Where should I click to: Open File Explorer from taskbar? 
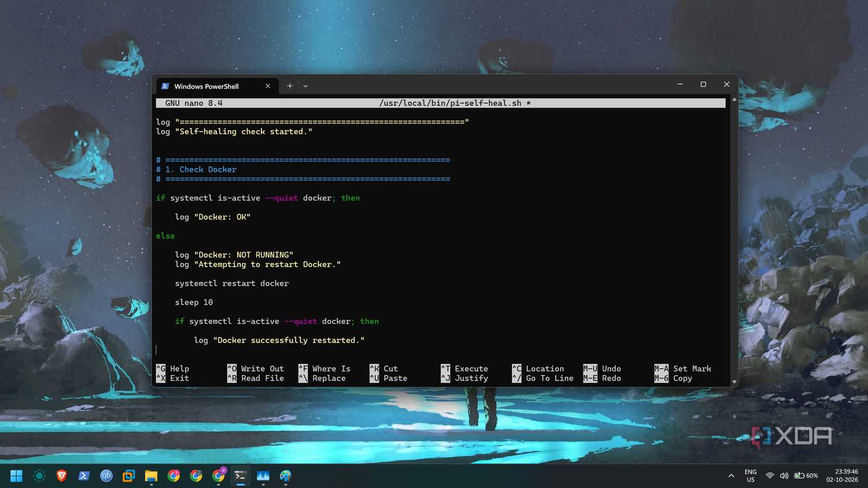click(151, 476)
